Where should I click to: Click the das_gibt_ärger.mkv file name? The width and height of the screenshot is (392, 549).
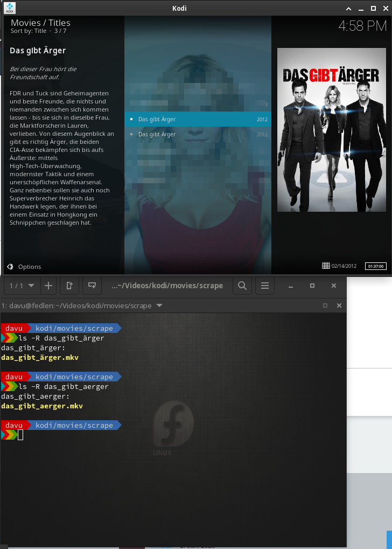pyautogui.click(x=40, y=358)
